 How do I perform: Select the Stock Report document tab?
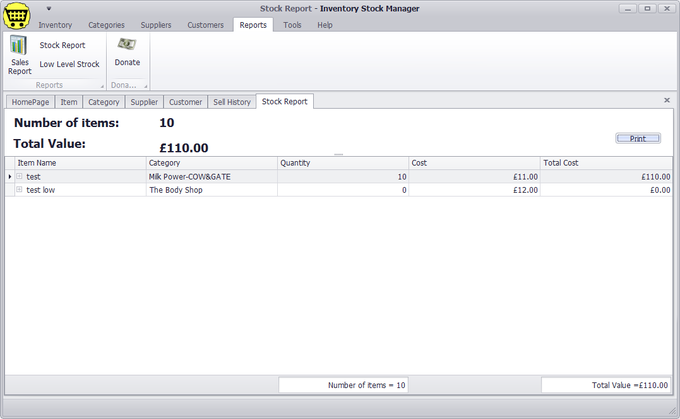[x=284, y=101]
